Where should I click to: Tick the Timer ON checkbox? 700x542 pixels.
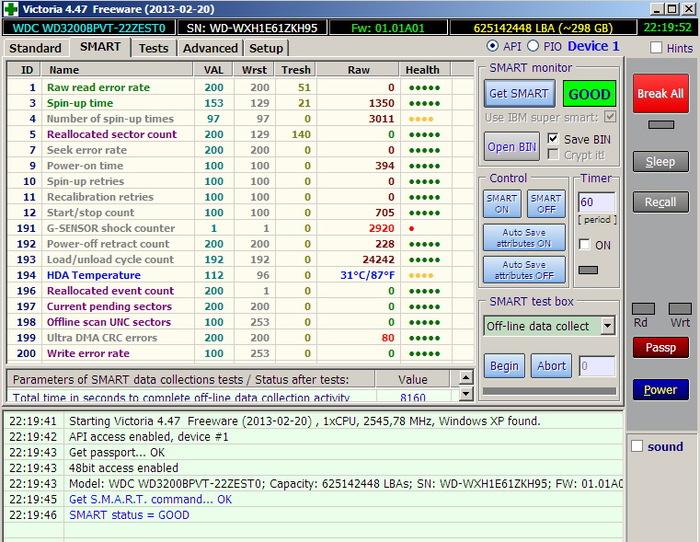(585, 245)
